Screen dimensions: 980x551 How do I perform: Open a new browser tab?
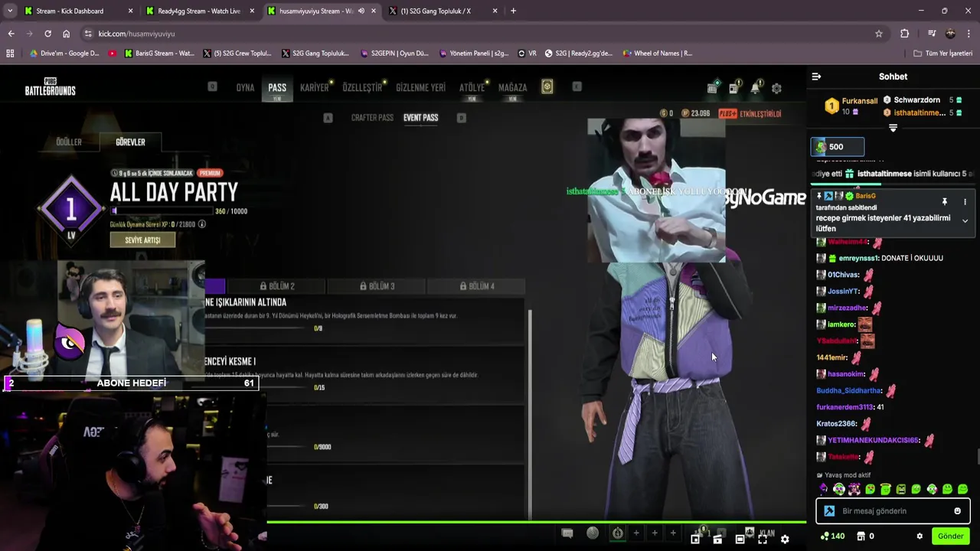coord(513,11)
